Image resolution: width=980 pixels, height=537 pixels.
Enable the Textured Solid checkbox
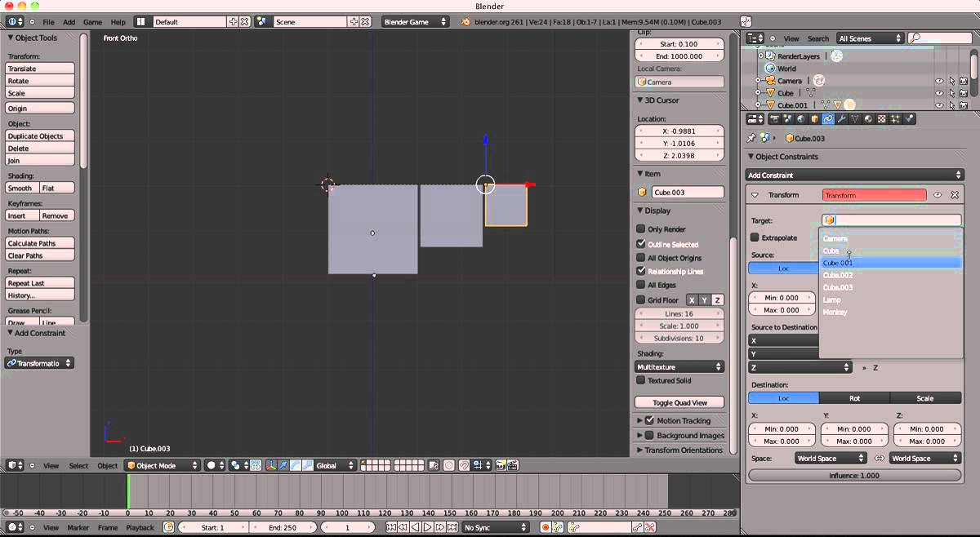point(641,380)
